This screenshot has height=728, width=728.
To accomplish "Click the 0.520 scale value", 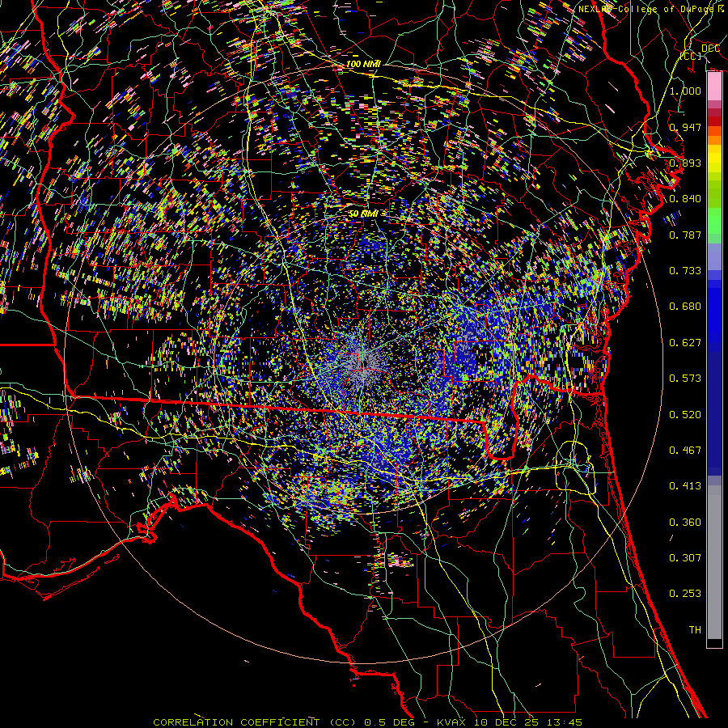I will [685, 414].
